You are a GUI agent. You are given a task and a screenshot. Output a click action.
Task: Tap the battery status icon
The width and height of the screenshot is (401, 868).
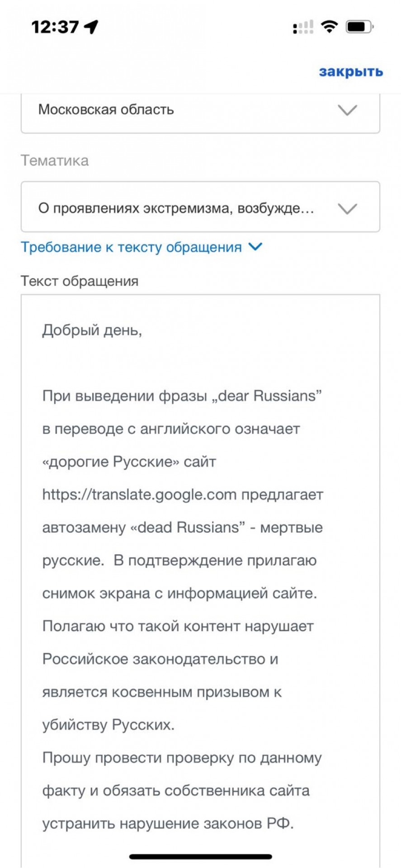(x=359, y=27)
